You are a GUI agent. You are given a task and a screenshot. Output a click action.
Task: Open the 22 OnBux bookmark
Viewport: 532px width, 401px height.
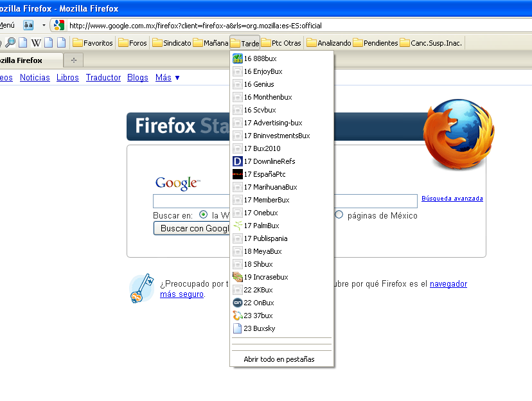coord(281,303)
